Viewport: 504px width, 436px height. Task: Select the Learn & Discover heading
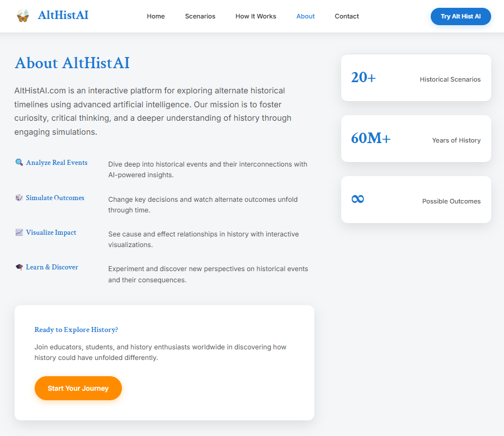(x=52, y=267)
